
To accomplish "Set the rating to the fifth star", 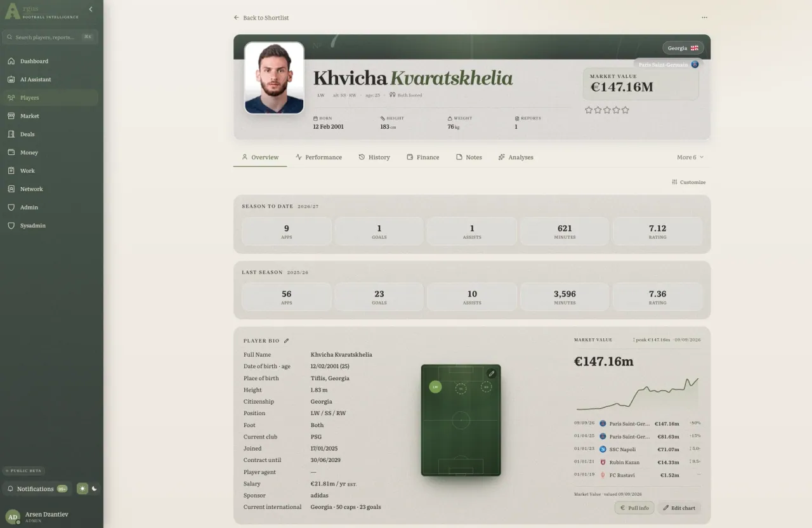I will pos(625,110).
